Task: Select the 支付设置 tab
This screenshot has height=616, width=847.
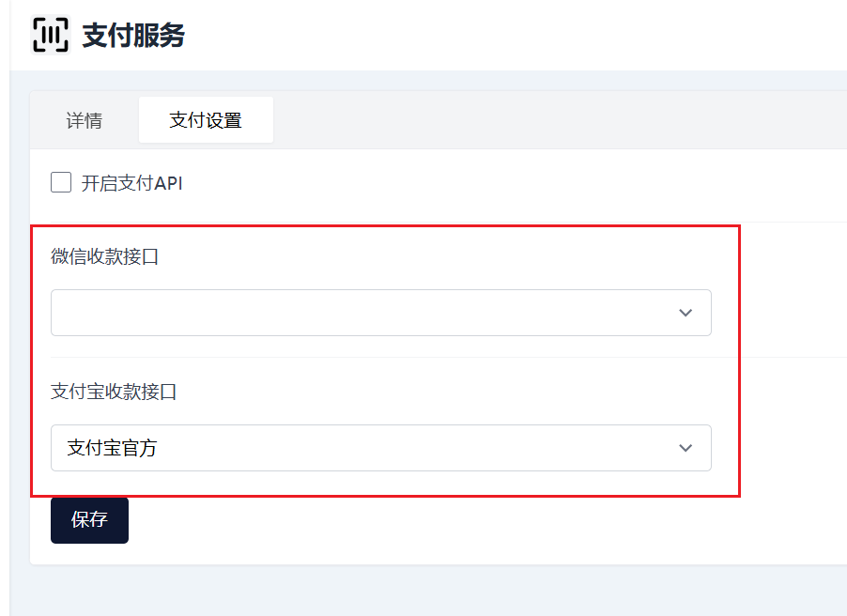Action: point(206,120)
